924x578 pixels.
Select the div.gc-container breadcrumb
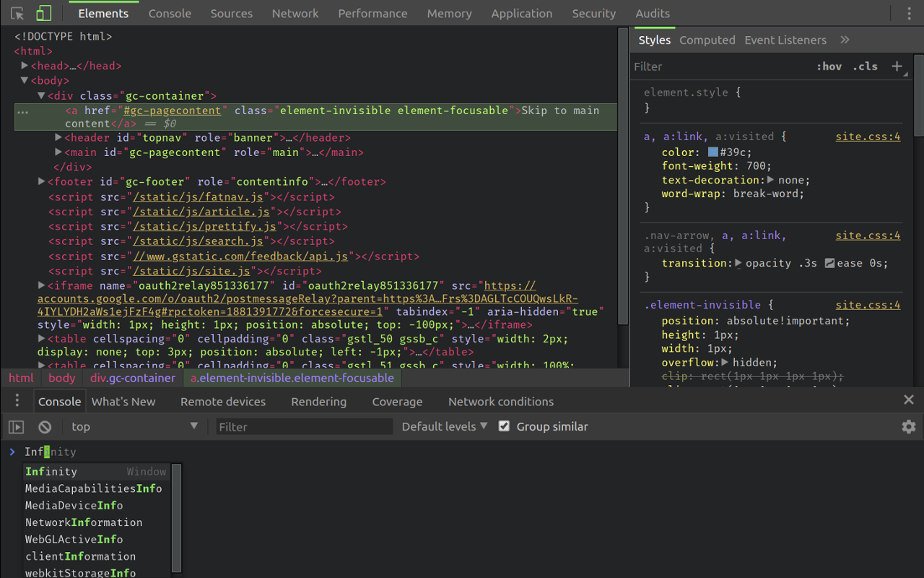coord(133,378)
